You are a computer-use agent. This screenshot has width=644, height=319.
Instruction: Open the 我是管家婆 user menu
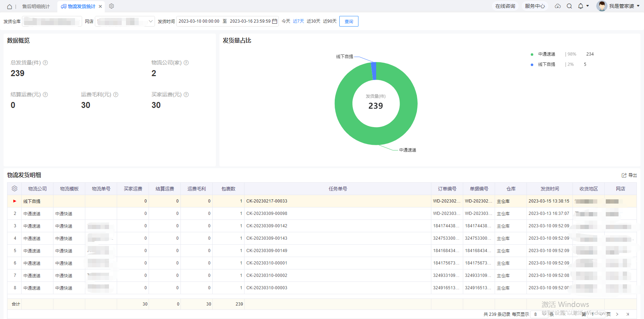tap(621, 6)
